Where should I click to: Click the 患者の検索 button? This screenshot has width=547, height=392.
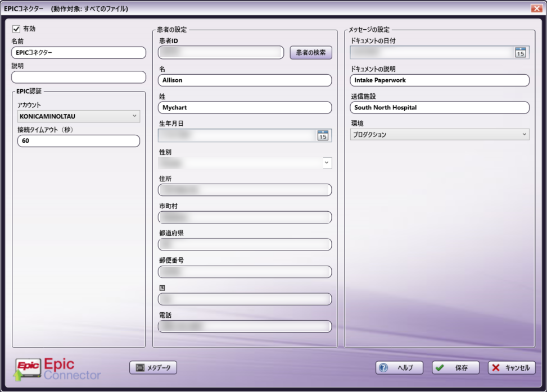click(311, 53)
